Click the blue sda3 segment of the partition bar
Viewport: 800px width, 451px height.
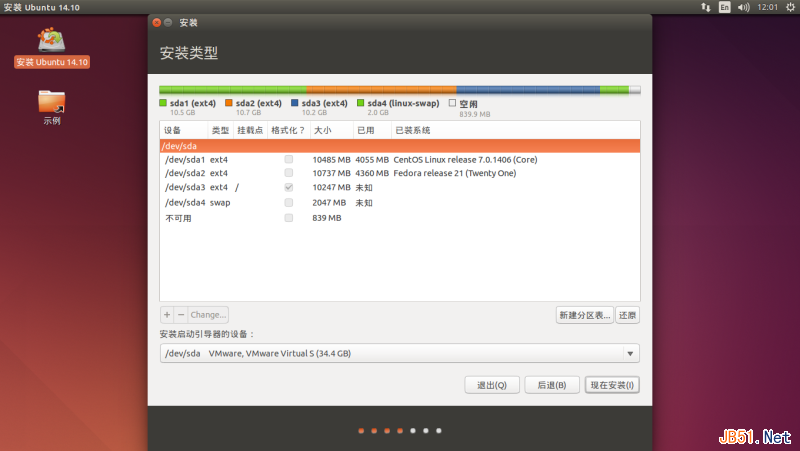click(528, 90)
